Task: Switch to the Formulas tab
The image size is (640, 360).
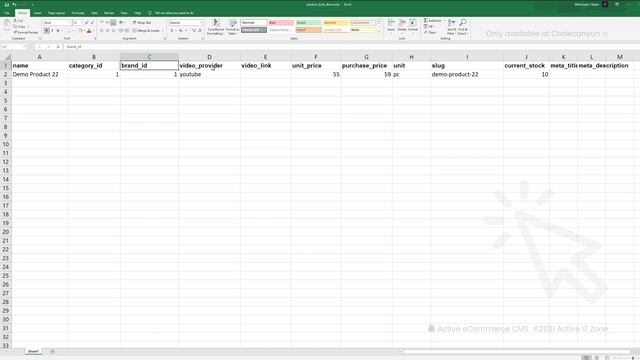Action: point(78,13)
